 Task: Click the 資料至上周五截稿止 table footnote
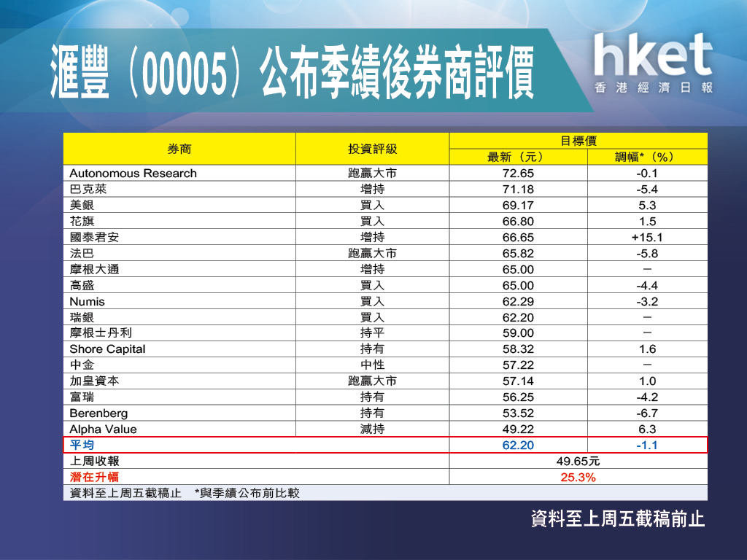coord(125,493)
